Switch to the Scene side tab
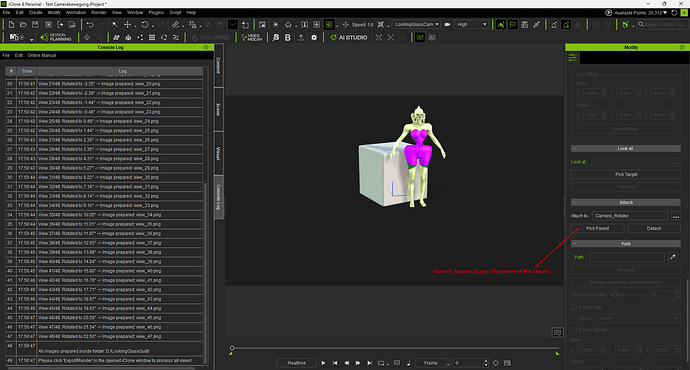 click(218, 110)
